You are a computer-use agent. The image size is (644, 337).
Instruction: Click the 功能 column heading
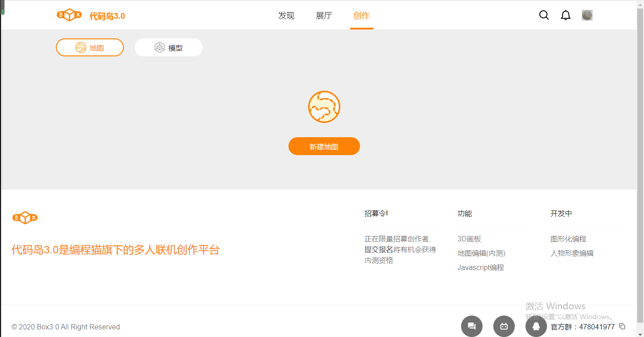(x=465, y=214)
